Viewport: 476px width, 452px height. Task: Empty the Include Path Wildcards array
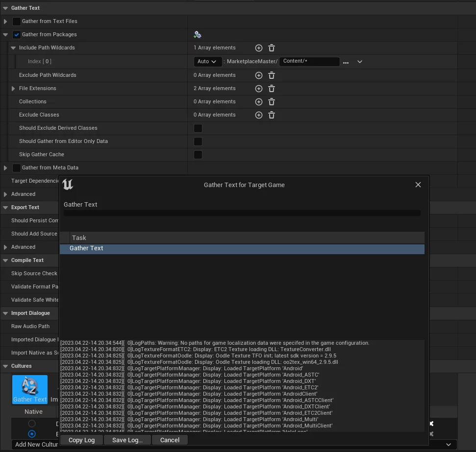272,48
